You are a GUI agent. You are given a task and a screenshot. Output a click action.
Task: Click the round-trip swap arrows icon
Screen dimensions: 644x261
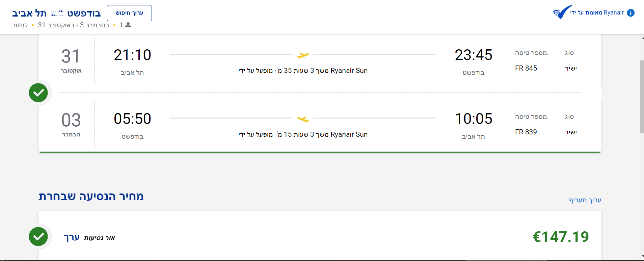click(57, 13)
